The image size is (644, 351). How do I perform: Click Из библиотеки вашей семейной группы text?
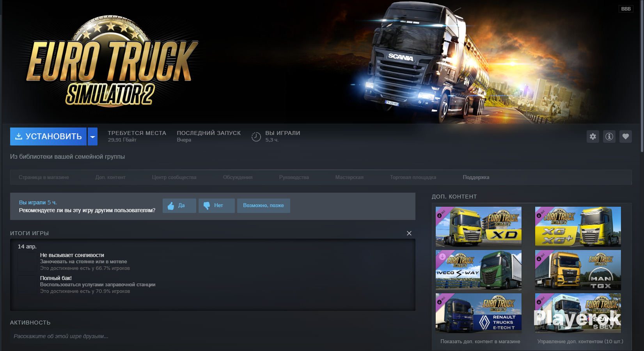[67, 157]
